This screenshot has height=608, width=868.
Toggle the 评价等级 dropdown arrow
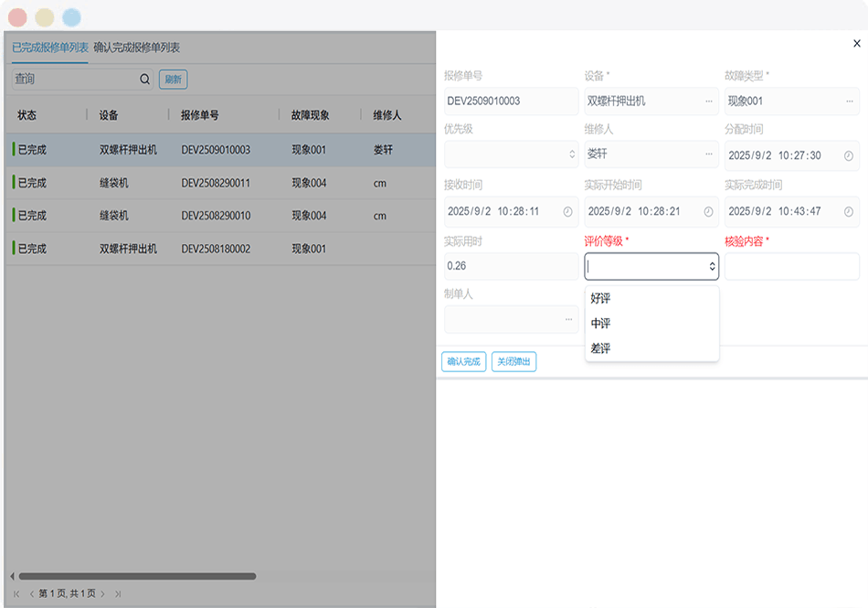coord(712,267)
